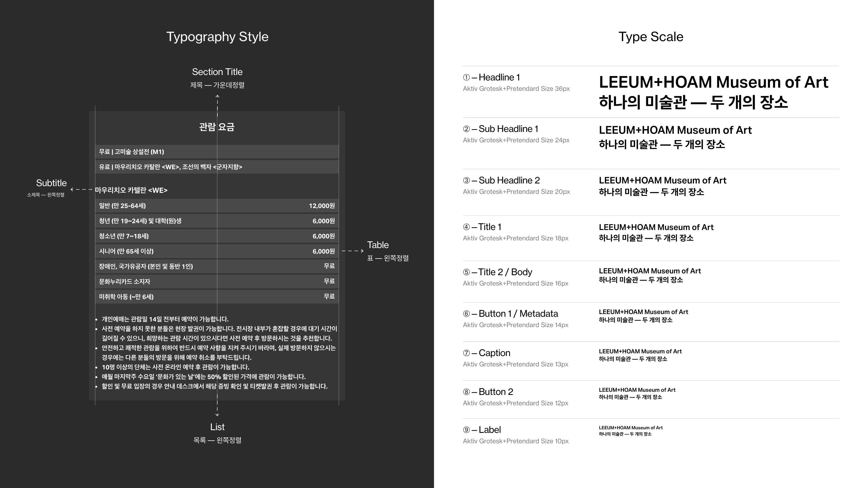Click 6,000원 in the 시니어 row
The width and height of the screenshot is (868, 488).
(323, 251)
